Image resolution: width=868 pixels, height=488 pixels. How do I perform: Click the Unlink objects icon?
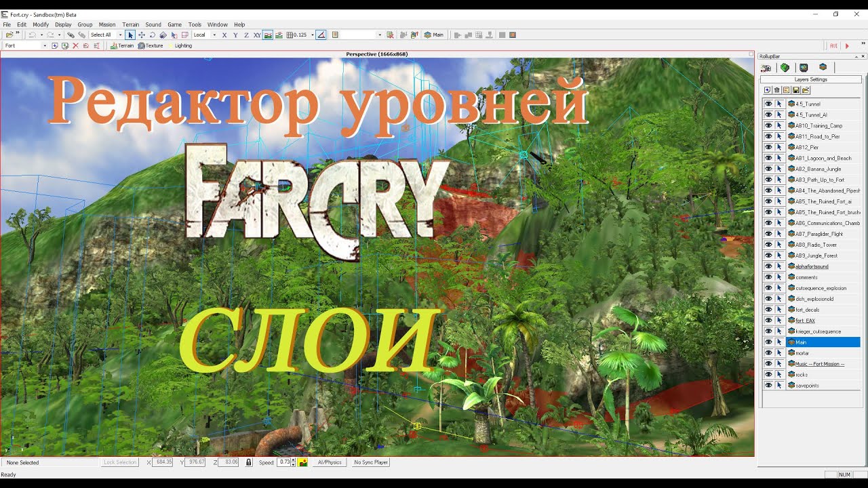point(81,35)
